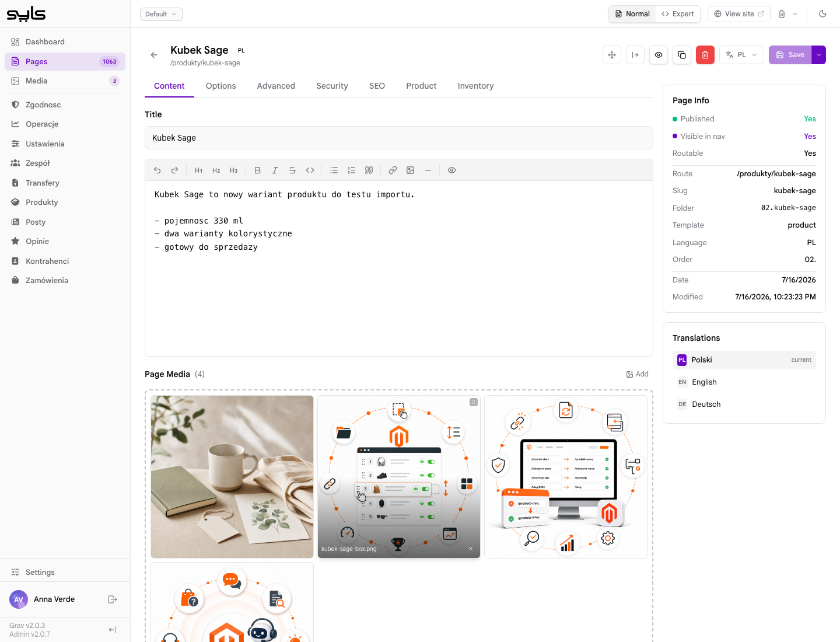Insert an image via editor toolbar
The image size is (840, 642).
[411, 170]
